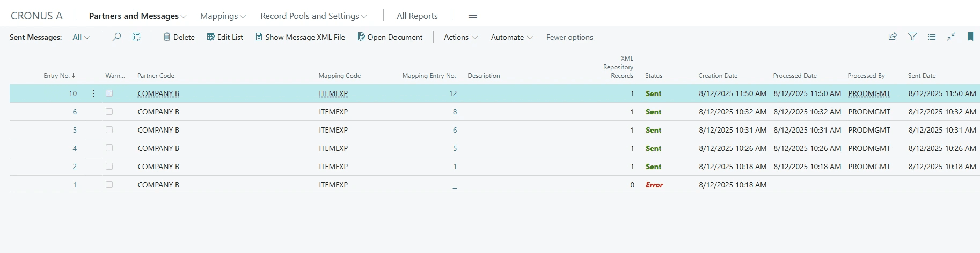Check warning box for entry 6
Image resolution: width=980 pixels, height=253 pixels.
click(109, 112)
